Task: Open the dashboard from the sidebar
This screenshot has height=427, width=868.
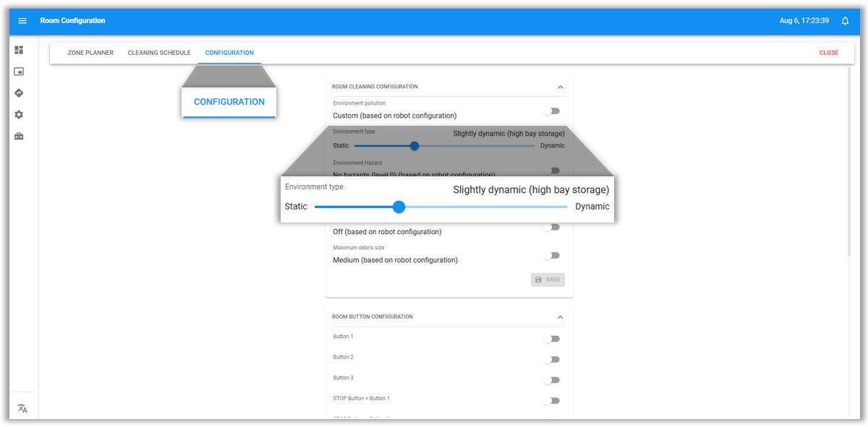Action: (x=19, y=50)
